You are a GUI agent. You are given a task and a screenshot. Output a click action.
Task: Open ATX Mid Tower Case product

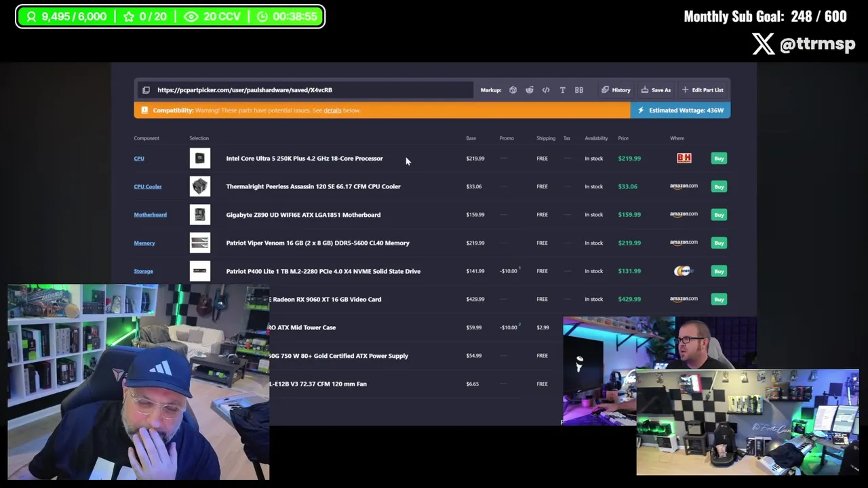tap(302, 327)
